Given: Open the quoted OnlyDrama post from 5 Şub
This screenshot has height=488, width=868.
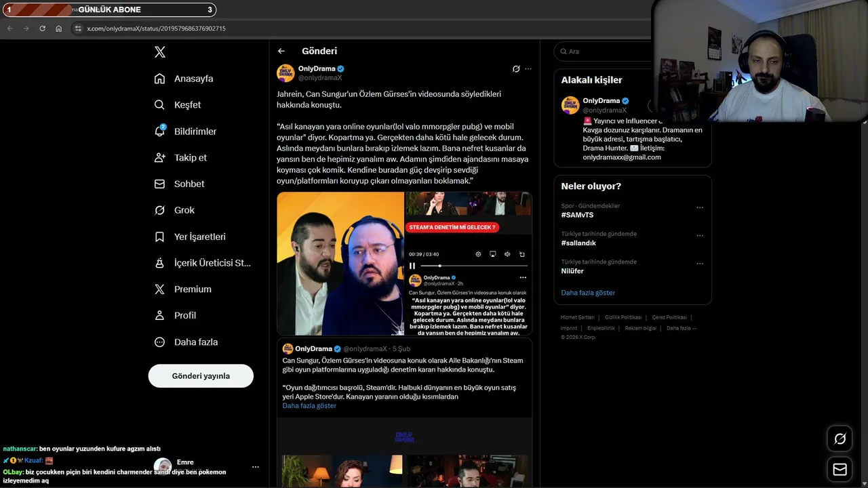Looking at the screenshot, I should coord(404,378).
